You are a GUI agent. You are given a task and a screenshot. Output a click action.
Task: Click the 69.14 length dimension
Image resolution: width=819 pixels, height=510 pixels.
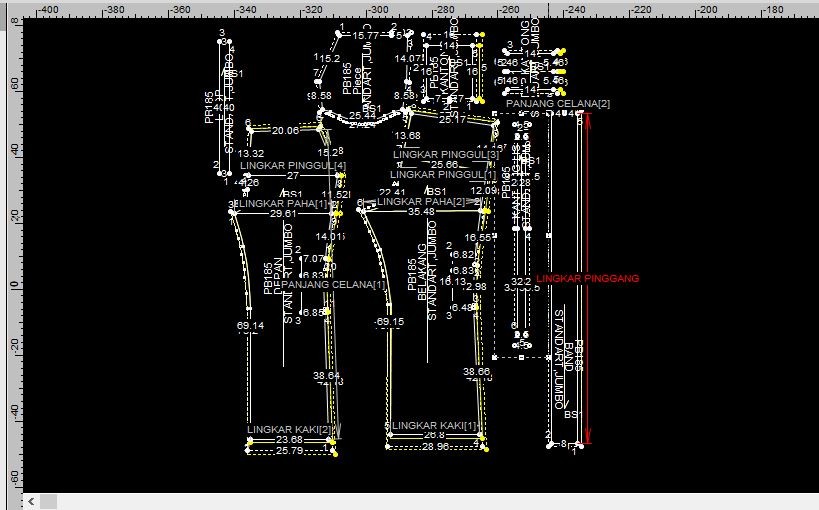pyautogui.click(x=250, y=326)
